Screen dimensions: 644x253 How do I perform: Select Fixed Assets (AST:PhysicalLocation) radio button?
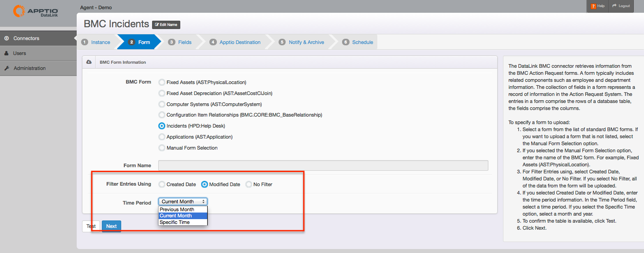tap(162, 82)
